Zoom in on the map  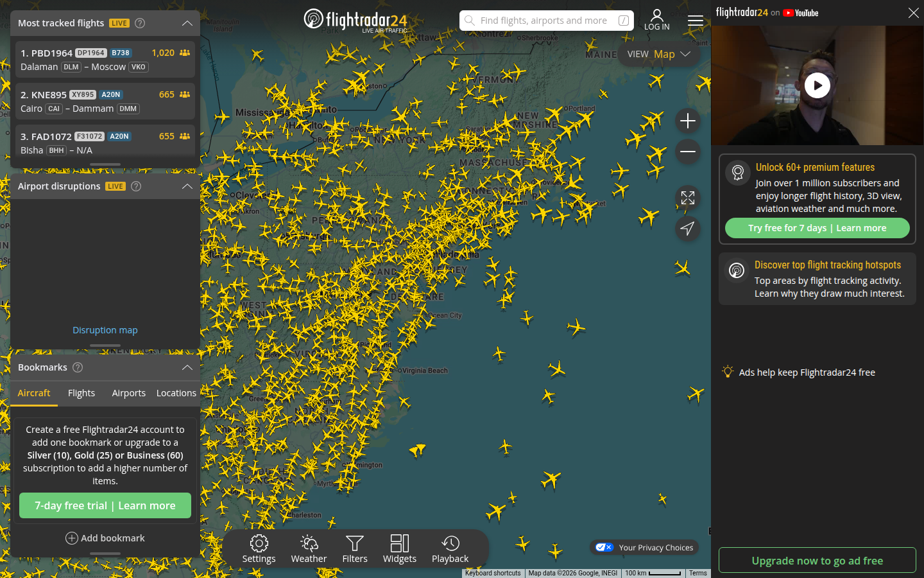(x=688, y=121)
